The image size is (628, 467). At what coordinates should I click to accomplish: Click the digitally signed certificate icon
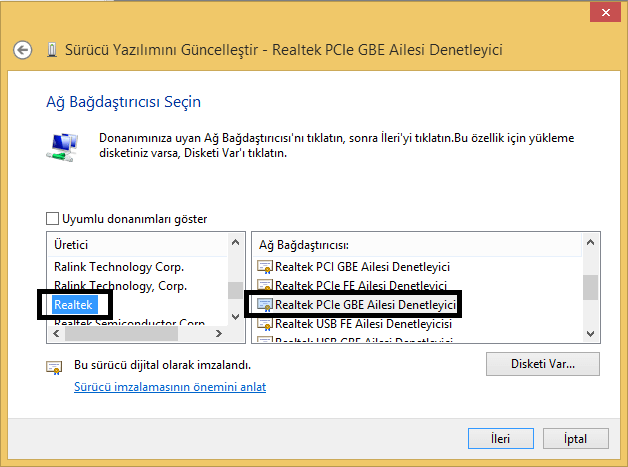click(54, 367)
